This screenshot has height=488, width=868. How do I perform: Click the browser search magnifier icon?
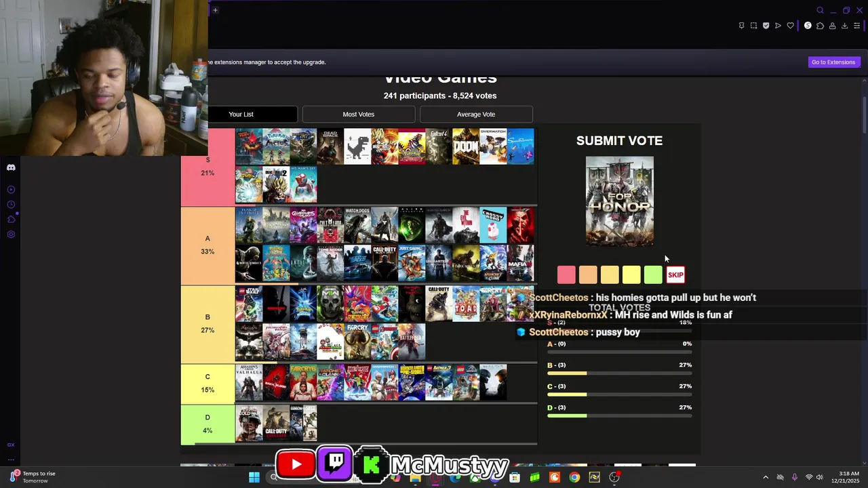(820, 10)
